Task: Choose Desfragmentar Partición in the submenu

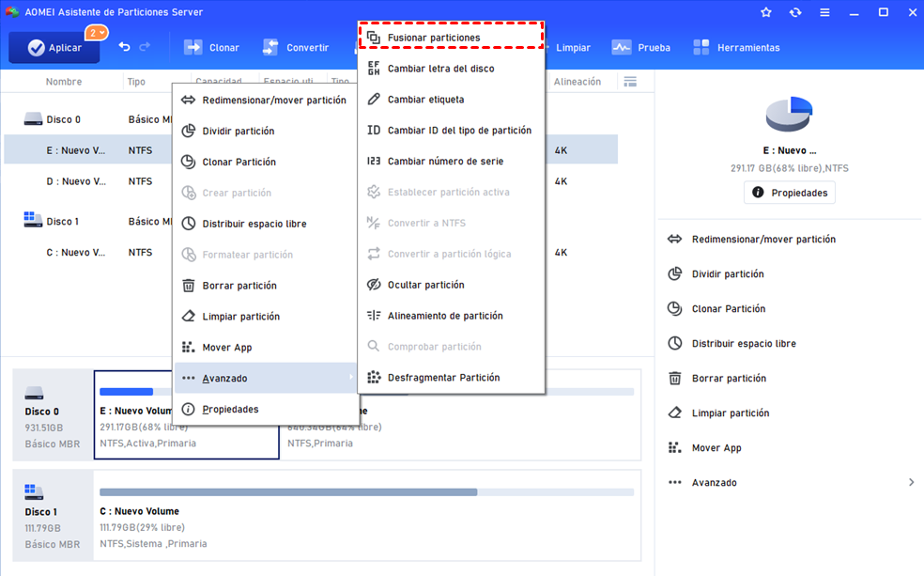Action: tap(451, 378)
